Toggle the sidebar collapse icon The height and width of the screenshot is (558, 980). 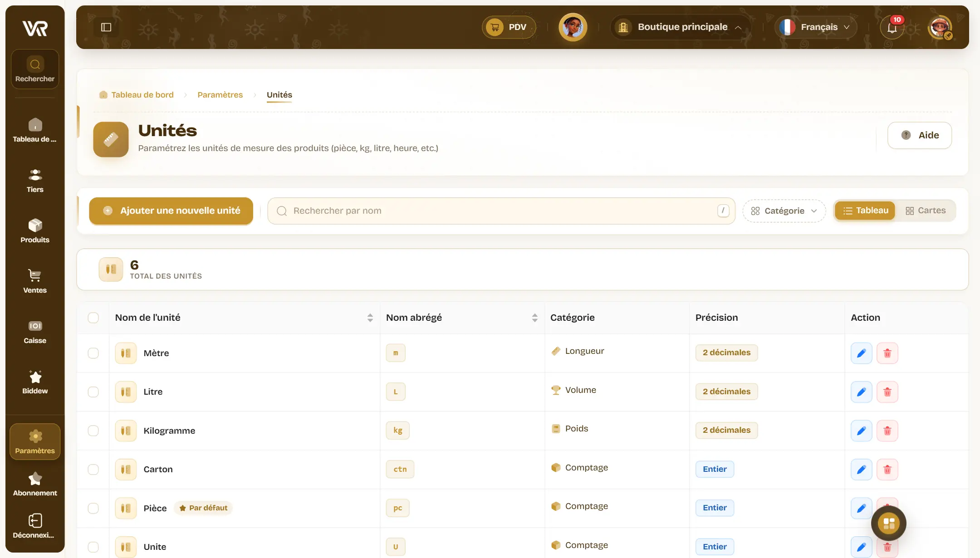(x=106, y=27)
